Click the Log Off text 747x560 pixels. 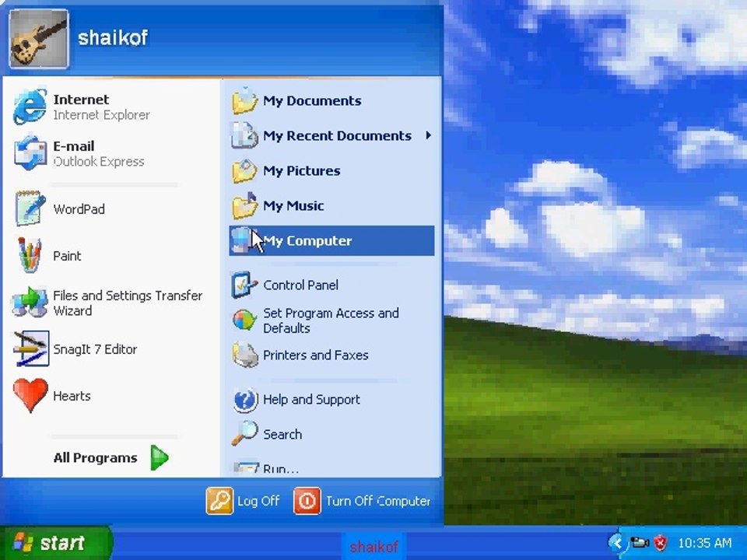[258, 501]
